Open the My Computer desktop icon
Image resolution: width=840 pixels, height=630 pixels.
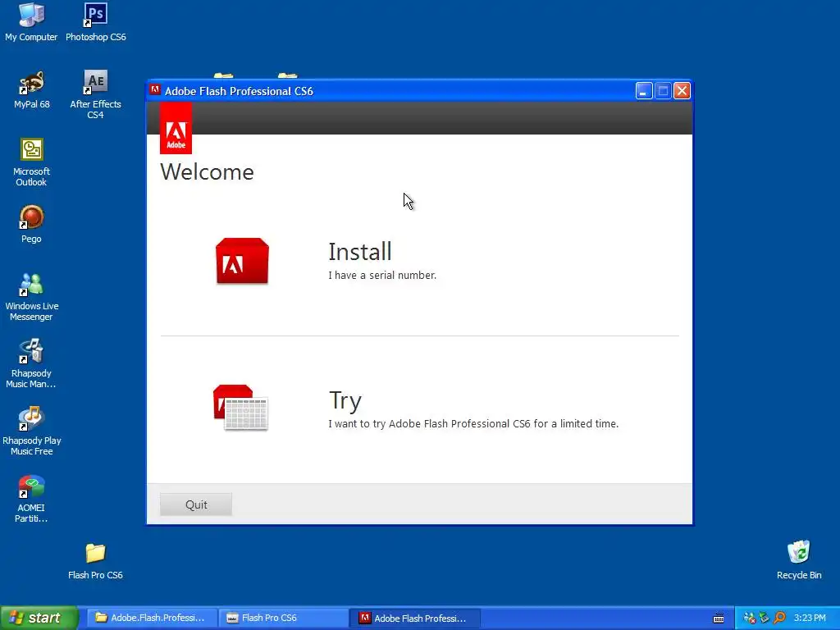(x=31, y=21)
